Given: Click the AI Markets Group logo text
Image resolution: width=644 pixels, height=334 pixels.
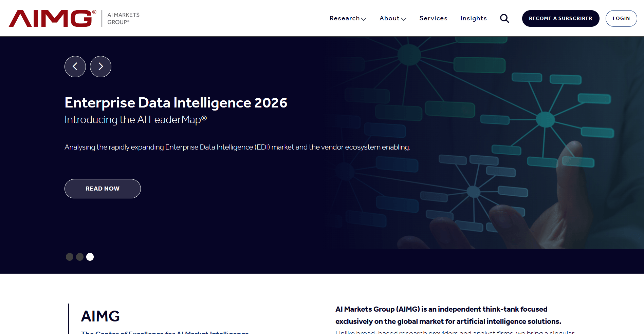Looking at the screenshot, I should pos(124,18).
